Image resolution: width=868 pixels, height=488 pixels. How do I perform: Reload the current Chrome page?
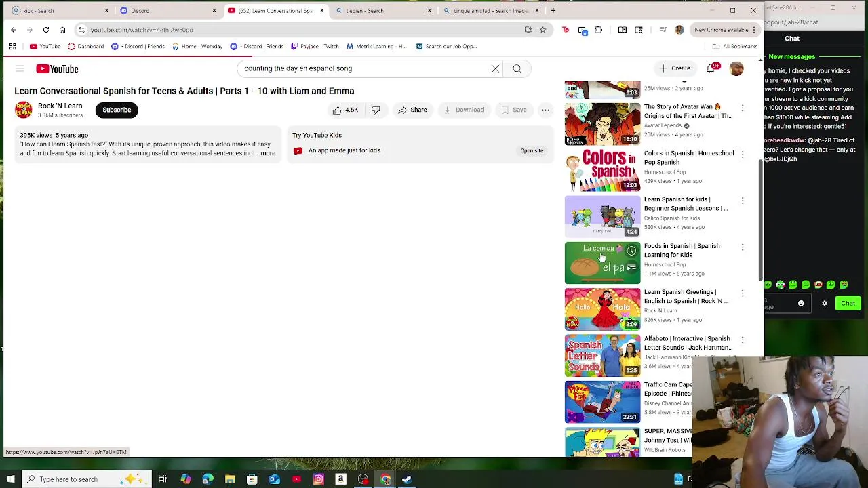(x=46, y=30)
